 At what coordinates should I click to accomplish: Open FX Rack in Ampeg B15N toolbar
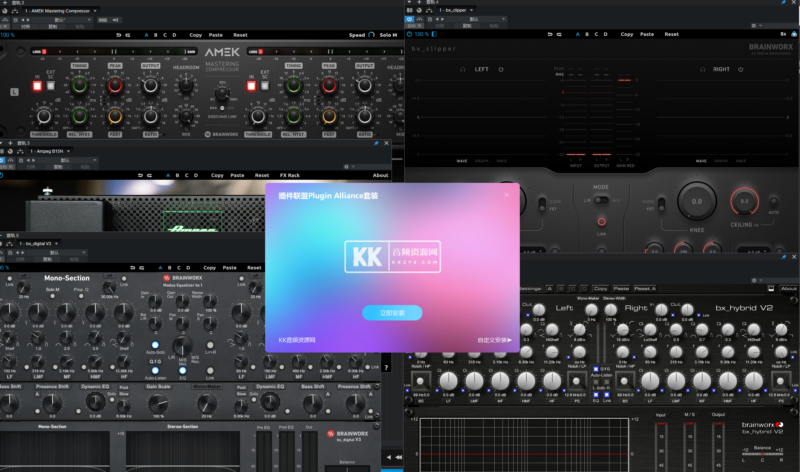pos(289,175)
